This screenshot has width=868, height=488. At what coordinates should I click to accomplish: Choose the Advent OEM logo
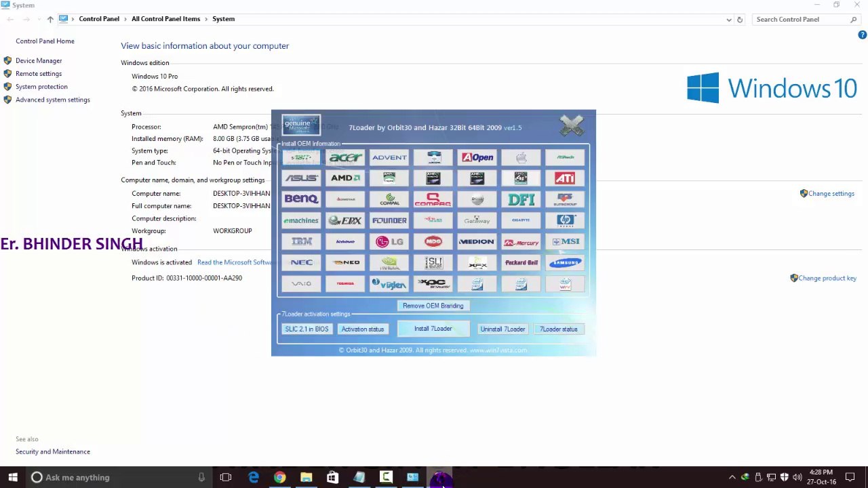(x=389, y=158)
